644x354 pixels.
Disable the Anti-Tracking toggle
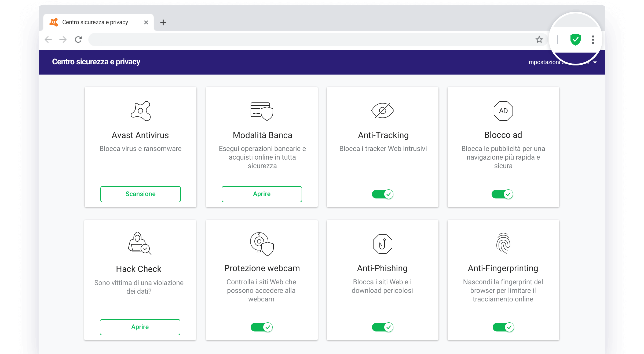(x=382, y=194)
